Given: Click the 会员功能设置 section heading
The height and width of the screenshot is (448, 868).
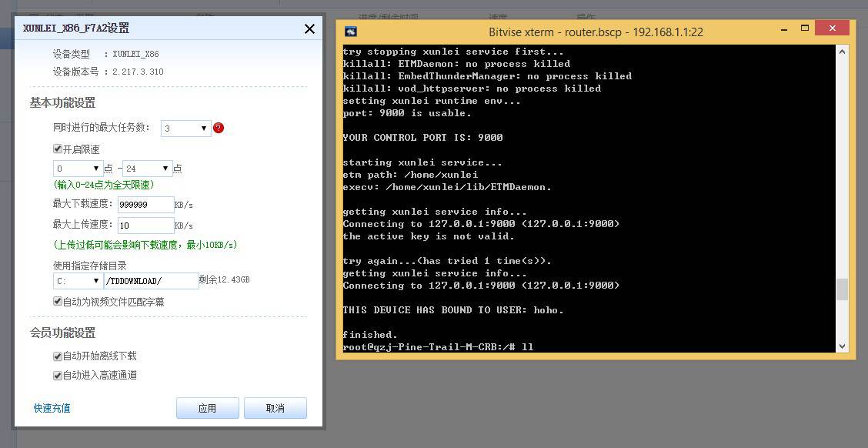Looking at the screenshot, I should pyautogui.click(x=62, y=333).
